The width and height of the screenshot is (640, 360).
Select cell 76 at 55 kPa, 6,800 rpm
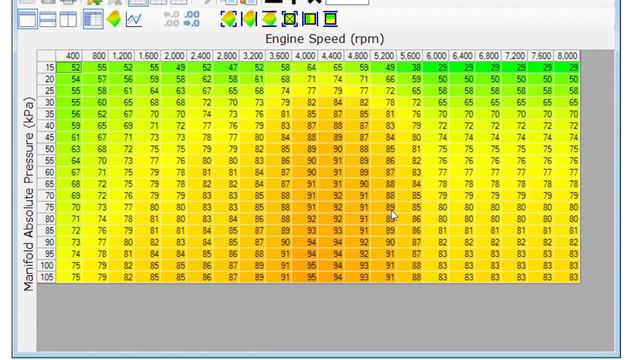click(489, 161)
